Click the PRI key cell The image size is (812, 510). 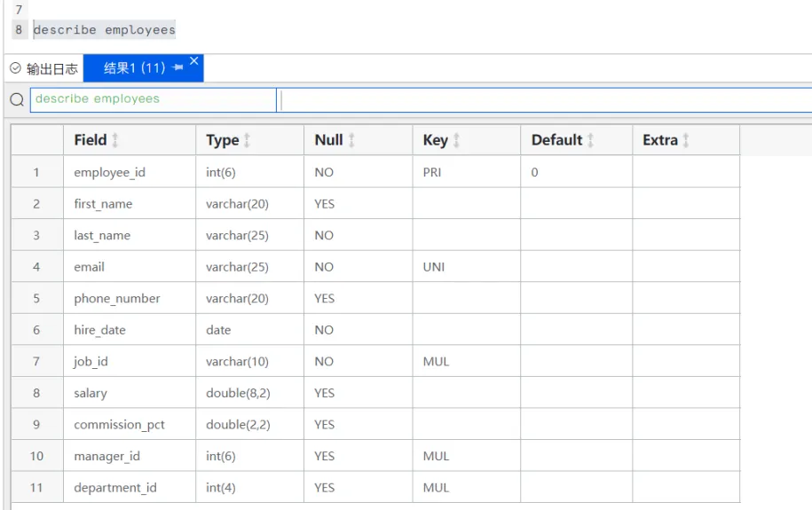pyautogui.click(x=467, y=172)
